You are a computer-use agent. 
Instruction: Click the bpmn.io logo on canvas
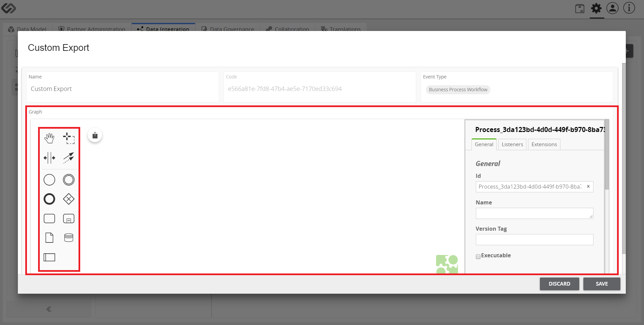447,264
